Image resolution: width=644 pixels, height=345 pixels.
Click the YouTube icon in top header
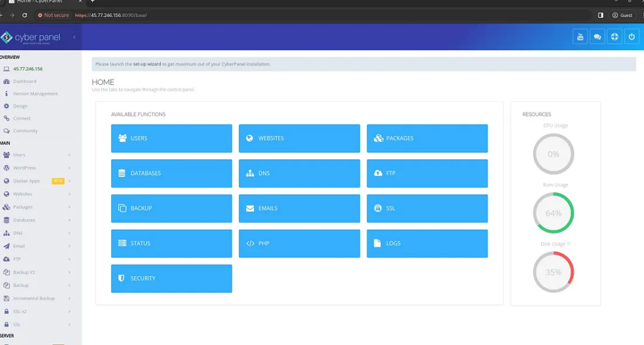coord(580,37)
